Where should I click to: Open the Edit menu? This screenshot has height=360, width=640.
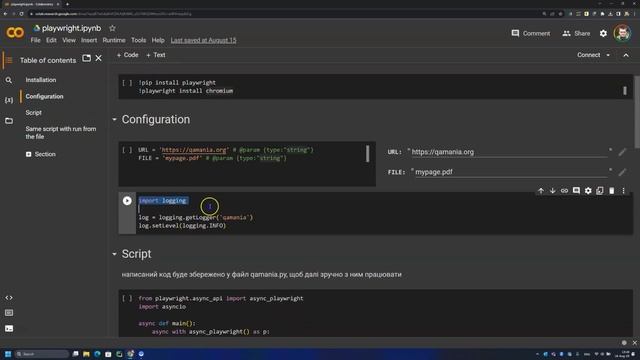[x=51, y=40]
